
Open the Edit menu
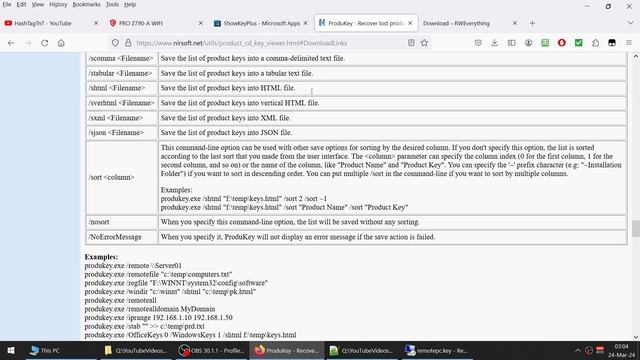tap(21, 4)
